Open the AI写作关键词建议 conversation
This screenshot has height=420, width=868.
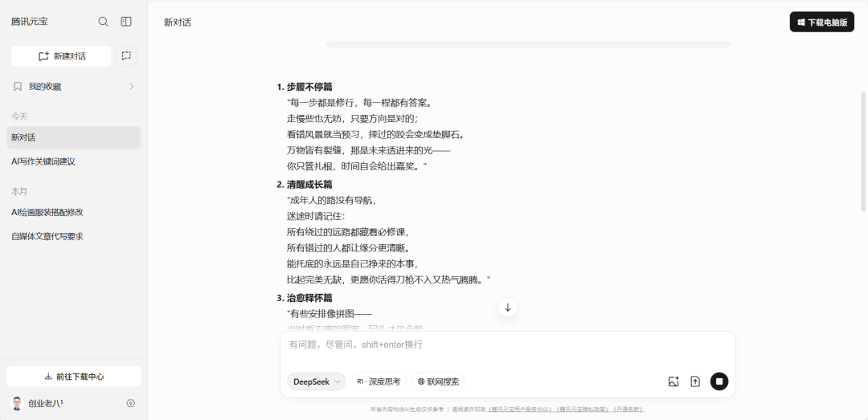pos(43,161)
